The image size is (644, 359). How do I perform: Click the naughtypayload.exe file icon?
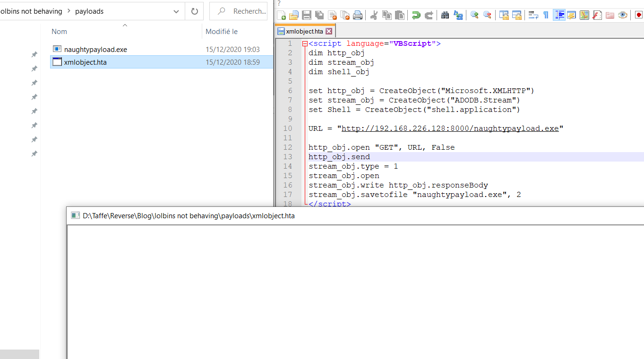point(57,49)
